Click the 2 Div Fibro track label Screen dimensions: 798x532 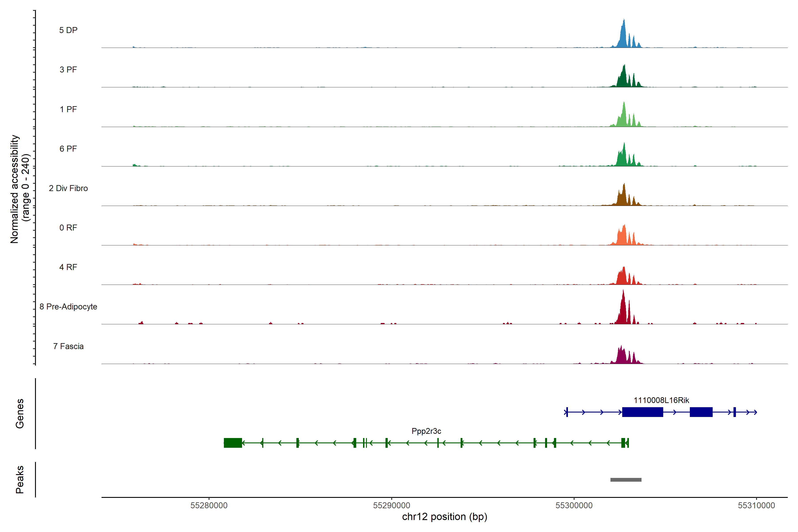pos(68,188)
